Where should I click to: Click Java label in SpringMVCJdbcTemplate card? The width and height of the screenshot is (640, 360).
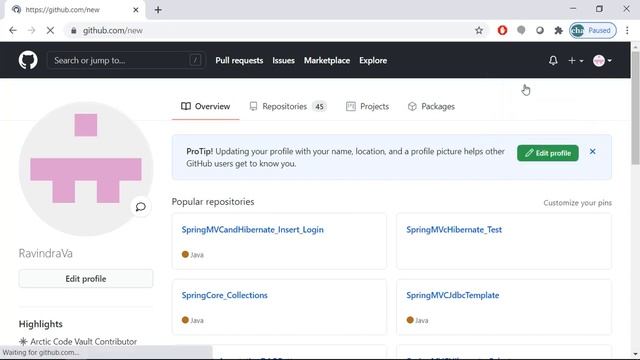click(422, 320)
